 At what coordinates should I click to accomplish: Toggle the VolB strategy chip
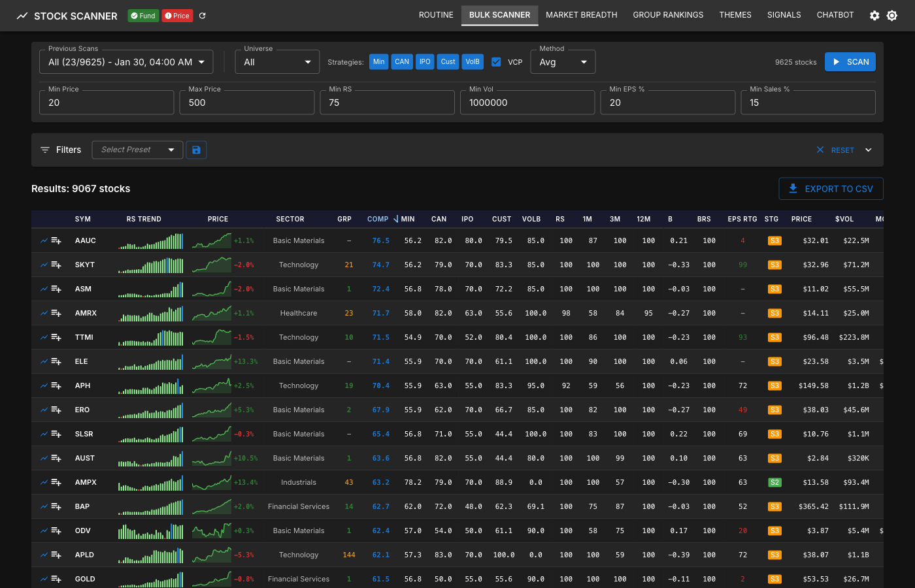point(473,62)
